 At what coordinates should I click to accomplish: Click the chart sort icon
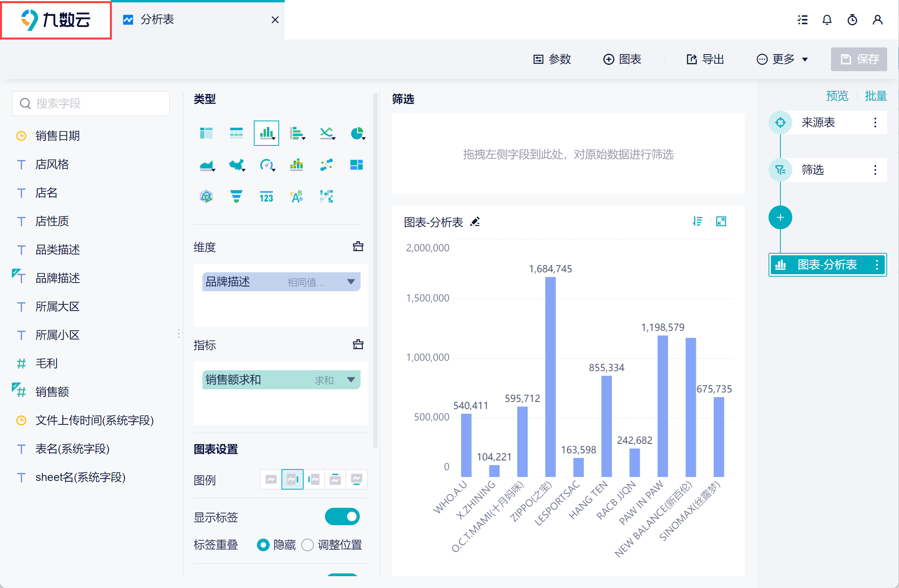click(x=698, y=221)
